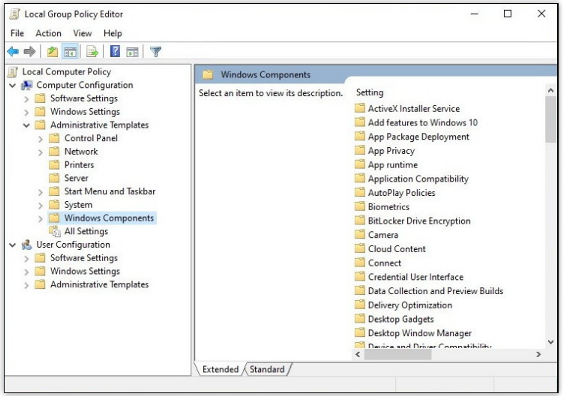
Task: Switch to the Standard tab
Action: tap(267, 369)
